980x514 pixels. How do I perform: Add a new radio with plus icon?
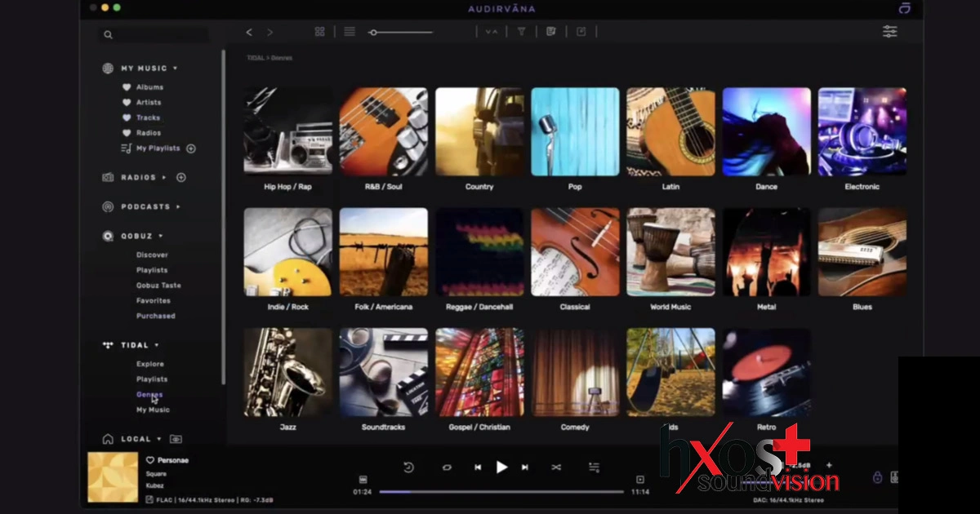[181, 177]
